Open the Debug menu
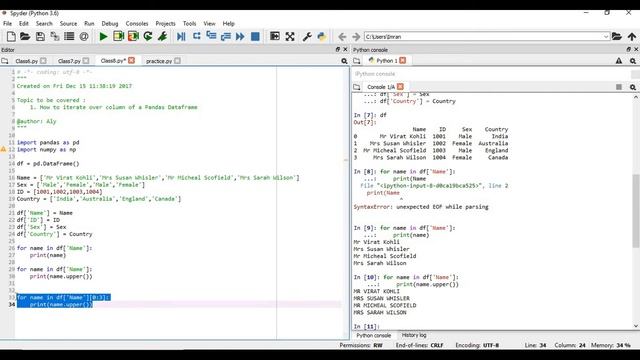 click(110, 24)
